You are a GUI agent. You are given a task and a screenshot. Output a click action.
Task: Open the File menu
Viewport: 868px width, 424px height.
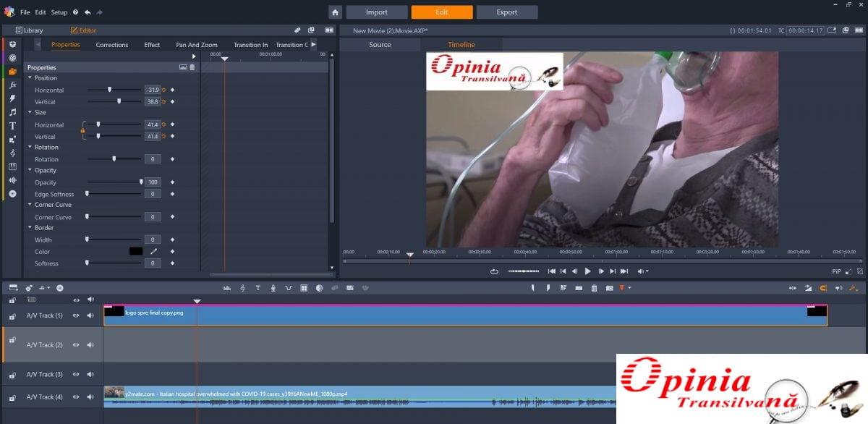(x=25, y=12)
